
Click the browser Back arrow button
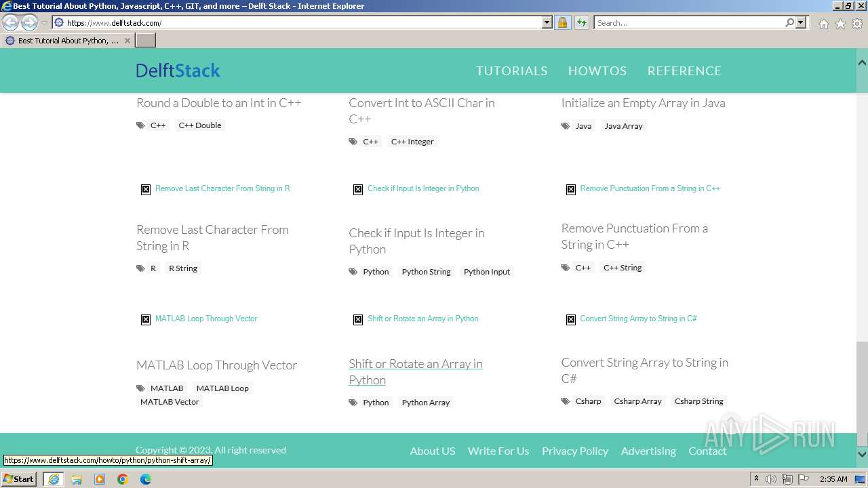[11, 22]
